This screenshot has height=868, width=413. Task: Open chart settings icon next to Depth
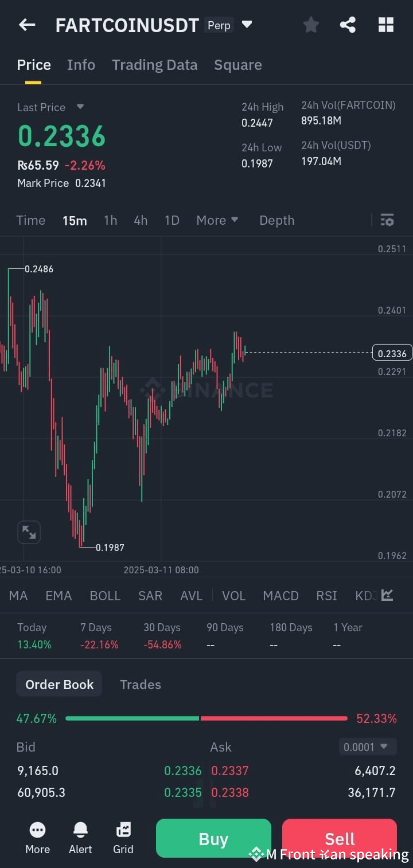(x=387, y=220)
